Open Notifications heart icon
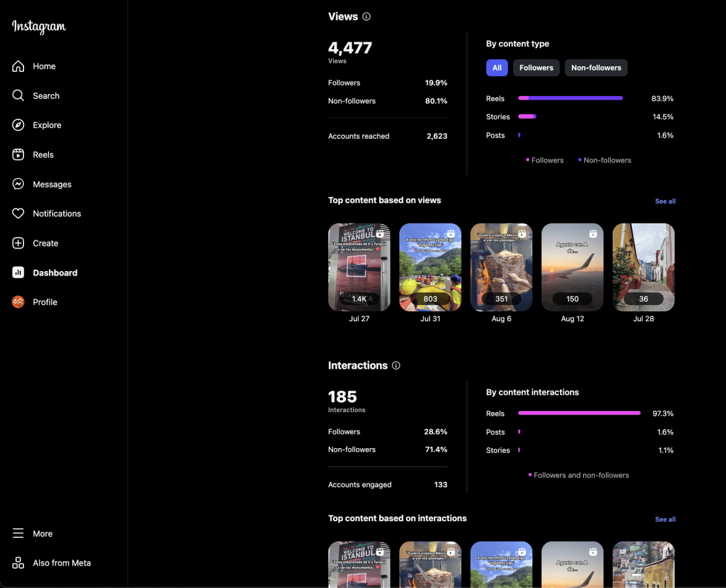Image resolution: width=726 pixels, height=588 pixels. pyautogui.click(x=19, y=214)
